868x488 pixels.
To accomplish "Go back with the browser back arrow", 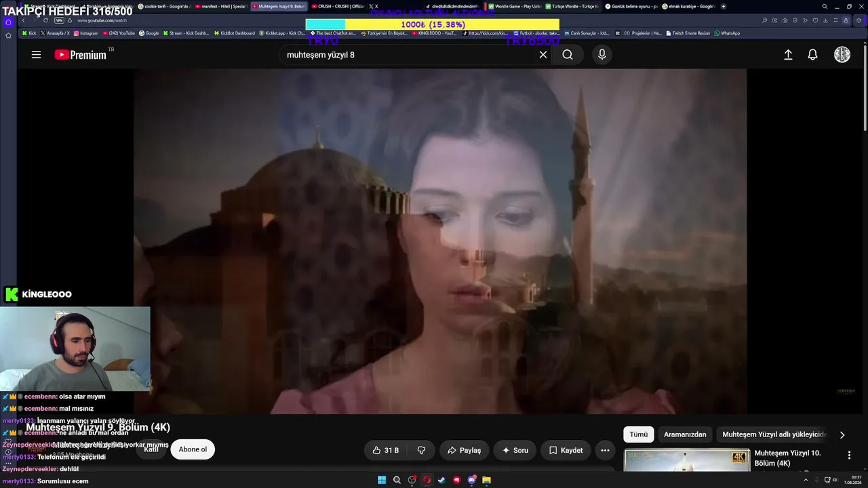I will 23,20.
